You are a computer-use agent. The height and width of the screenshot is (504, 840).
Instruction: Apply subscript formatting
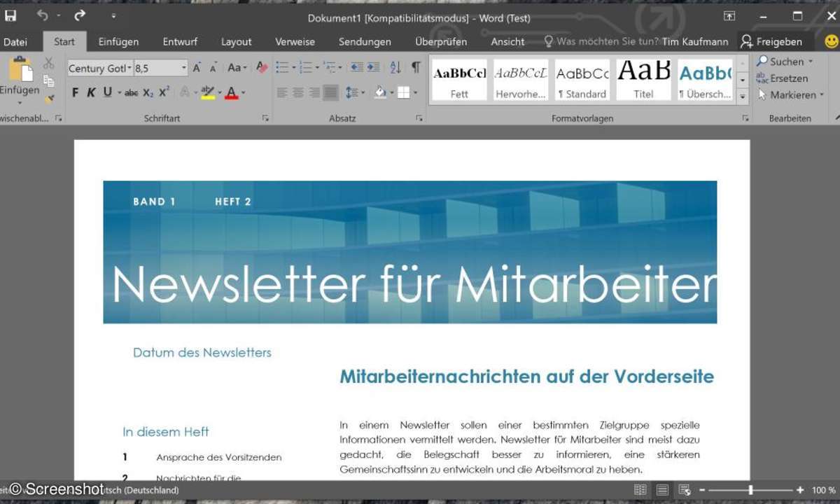pyautogui.click(x=148, y=92)
